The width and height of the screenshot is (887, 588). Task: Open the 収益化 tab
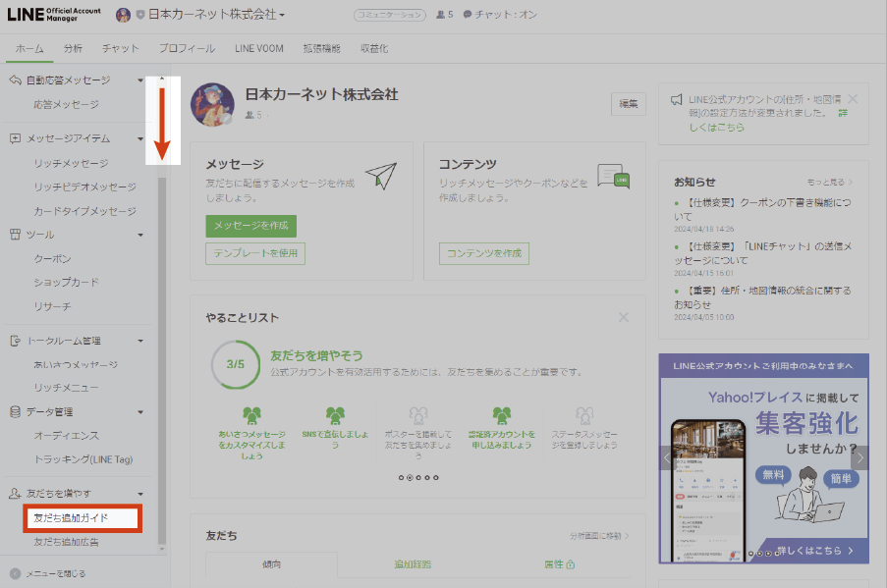[374, 49]
